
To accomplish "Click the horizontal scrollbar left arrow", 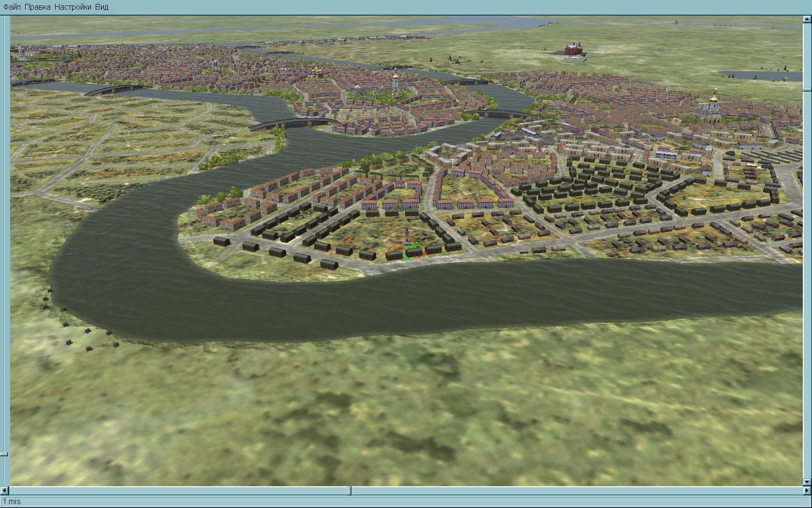I will [5, 491].
